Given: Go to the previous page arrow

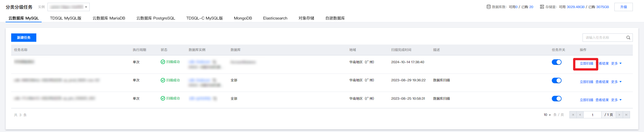Looking at the screenshot, I should tap(580, 115).
